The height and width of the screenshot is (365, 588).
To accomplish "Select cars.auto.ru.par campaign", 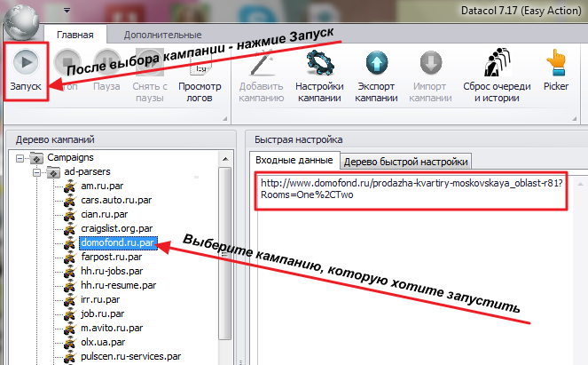I will (x=116, y=200).
